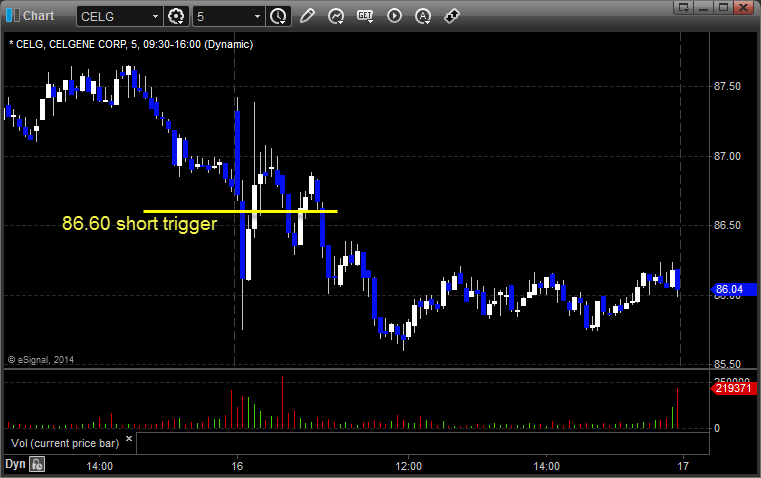Minimize the chart window
The image size is (761, 478).
(704, 7)
